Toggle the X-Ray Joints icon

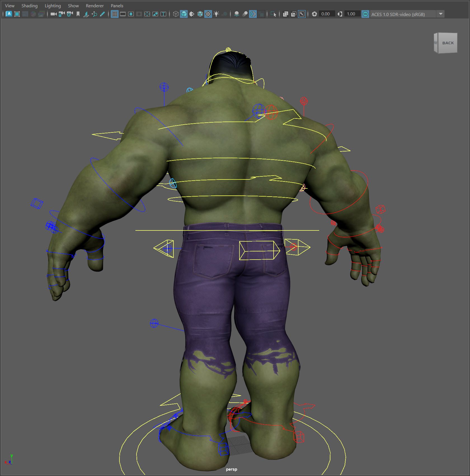(302, 14)
